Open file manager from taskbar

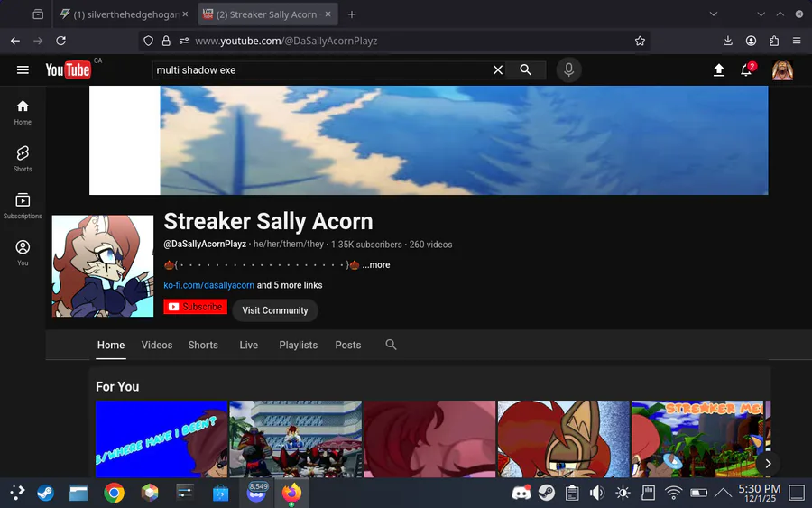click(78, 493)
